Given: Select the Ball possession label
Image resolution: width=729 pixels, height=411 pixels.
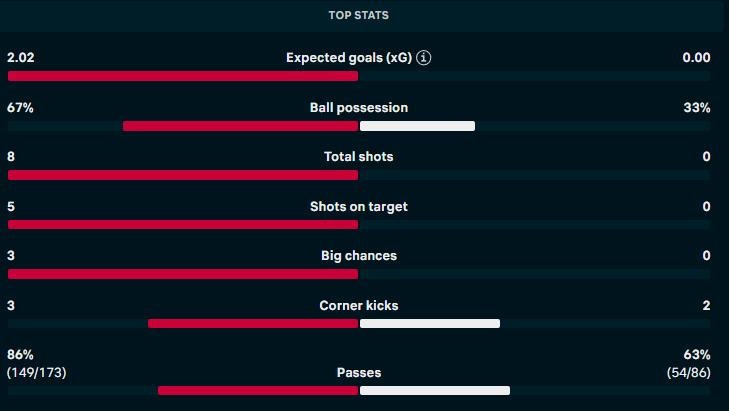Looking at the screenshot, I should pos(359,108).
